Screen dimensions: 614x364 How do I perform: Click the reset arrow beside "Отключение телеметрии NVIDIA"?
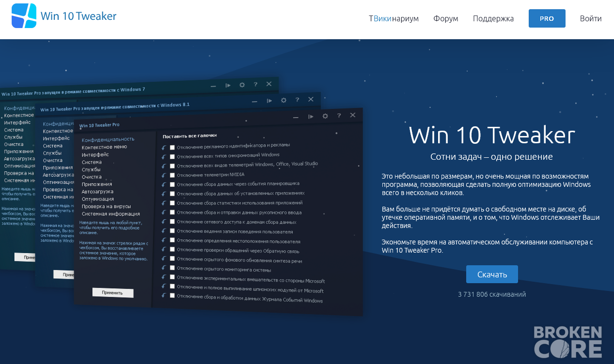pyautogui.click(x=164, y=175)
